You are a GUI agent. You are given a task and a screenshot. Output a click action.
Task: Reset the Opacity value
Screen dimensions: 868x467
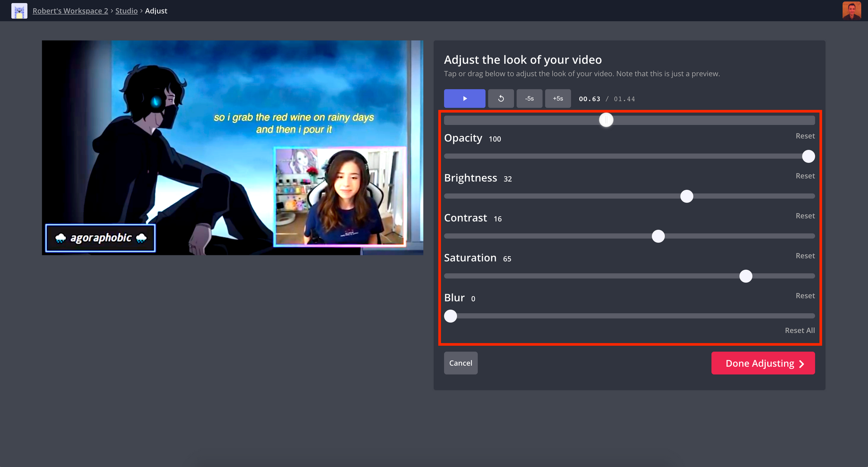(x=805, y=136)
